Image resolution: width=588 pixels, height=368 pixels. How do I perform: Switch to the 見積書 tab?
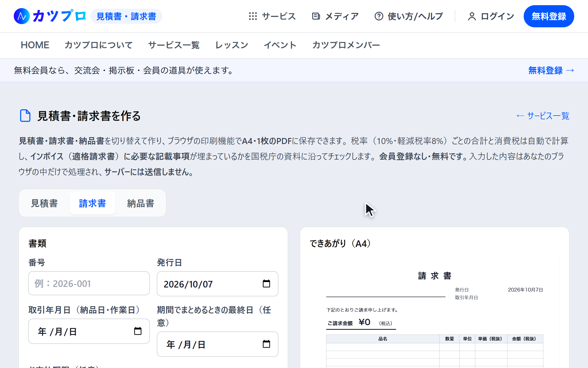[x=44, y=203]
